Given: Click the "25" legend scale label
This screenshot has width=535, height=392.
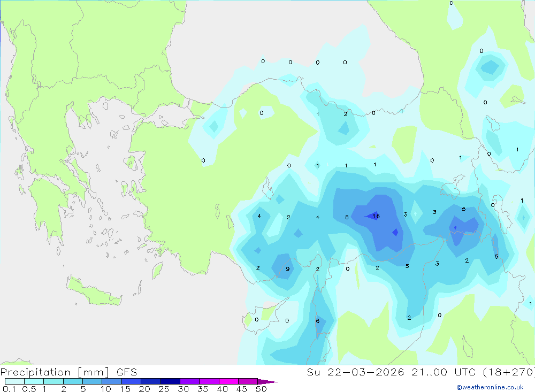Looking at the screenshot, I should tap(164, 389).
